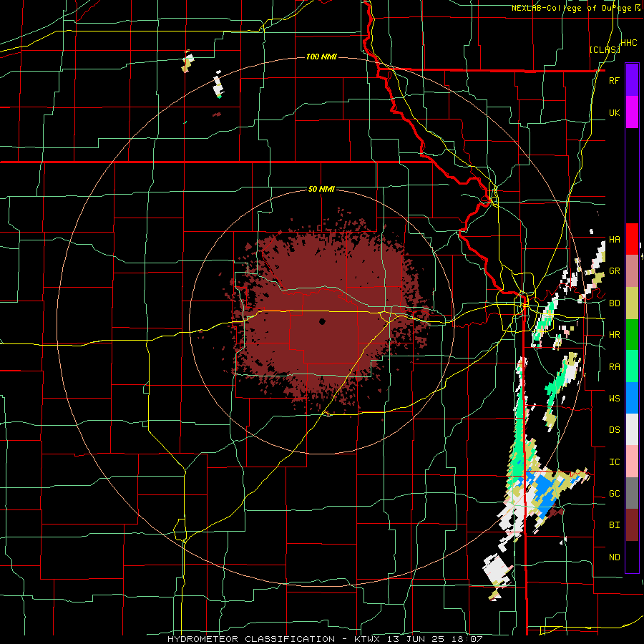644x644 pixels.
Task: Click the RA light green legend swatch
Action: pyautogui.click(x=632, y=366)
